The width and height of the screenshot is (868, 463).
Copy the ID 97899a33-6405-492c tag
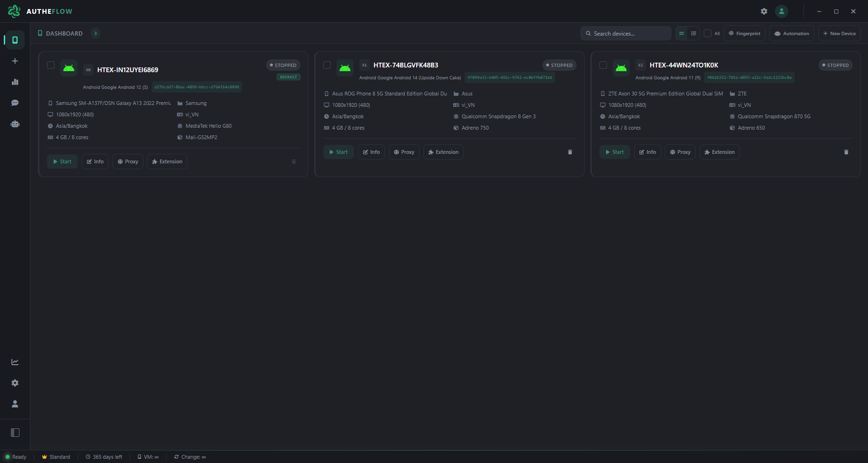(510, 77)
